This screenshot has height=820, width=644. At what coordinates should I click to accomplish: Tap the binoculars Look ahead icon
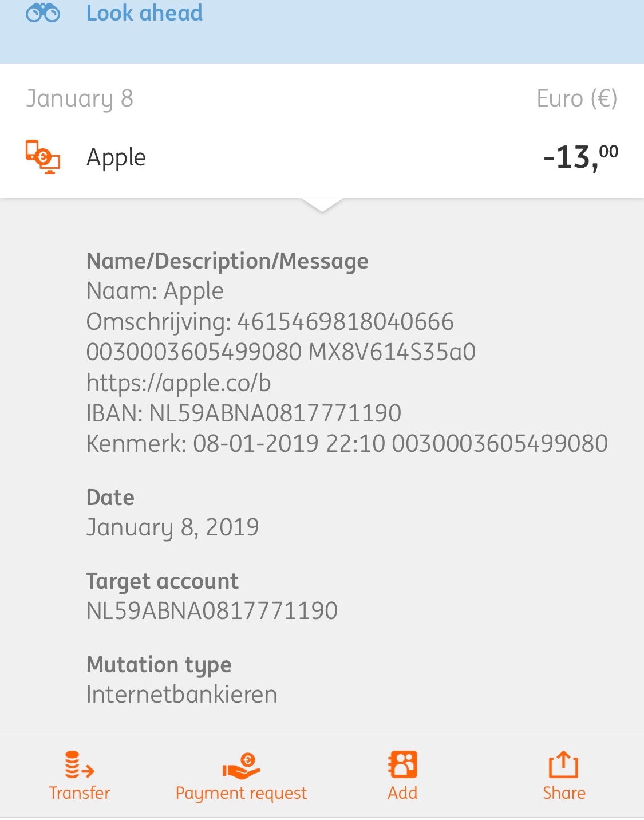point(43,13)
